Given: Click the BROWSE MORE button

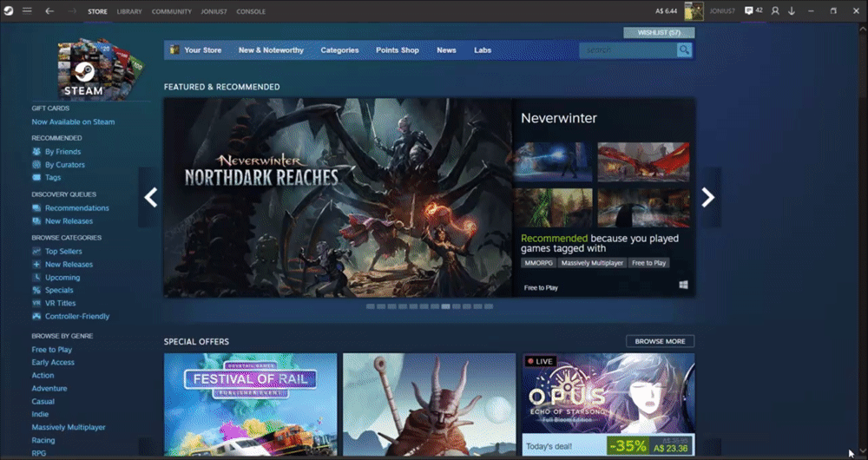Looking at the screenshot, I should point(660,342).
